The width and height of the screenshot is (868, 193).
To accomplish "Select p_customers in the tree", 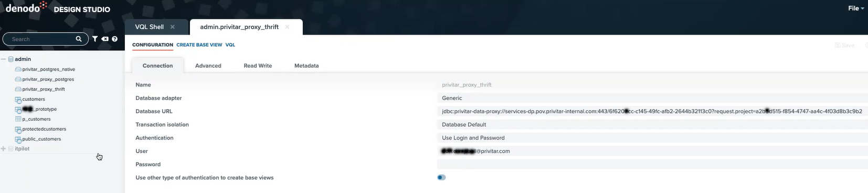I will tap(36, 119).
